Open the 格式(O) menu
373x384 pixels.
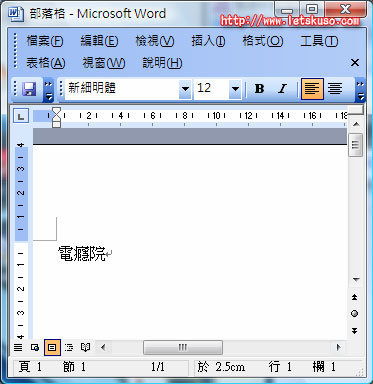point(263,41)
